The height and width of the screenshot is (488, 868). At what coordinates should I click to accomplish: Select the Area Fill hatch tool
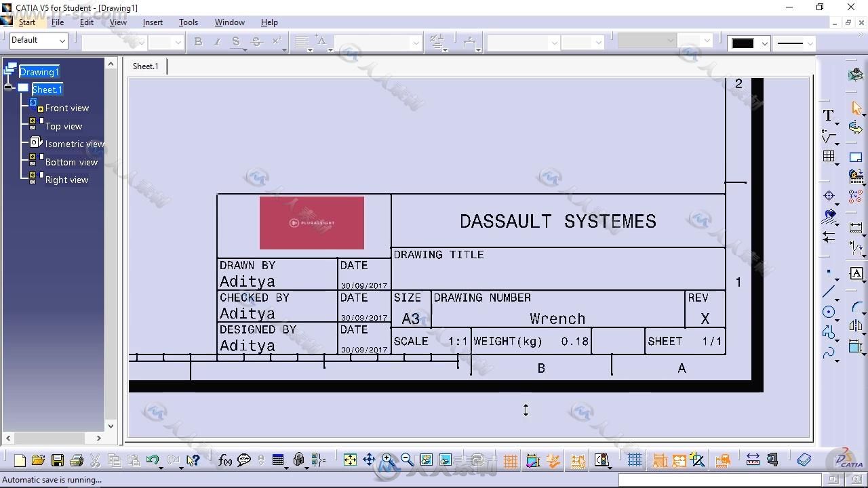pyautogui.click(x=829, y=217)
